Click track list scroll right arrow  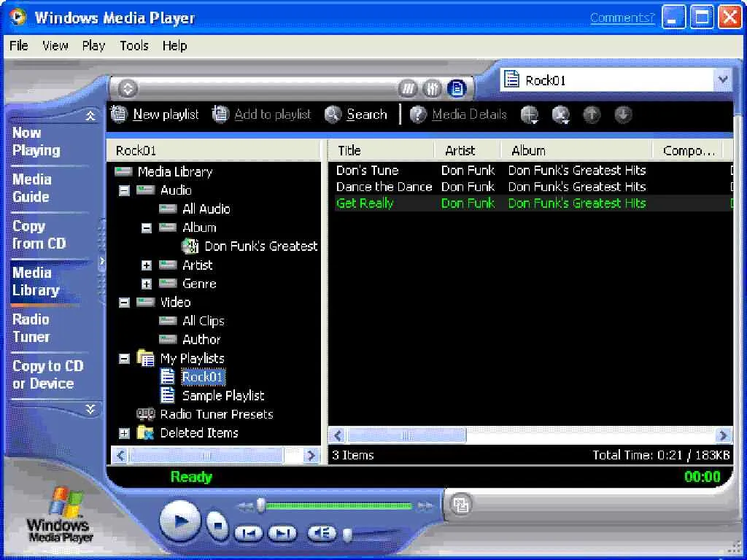pos(723,435)
